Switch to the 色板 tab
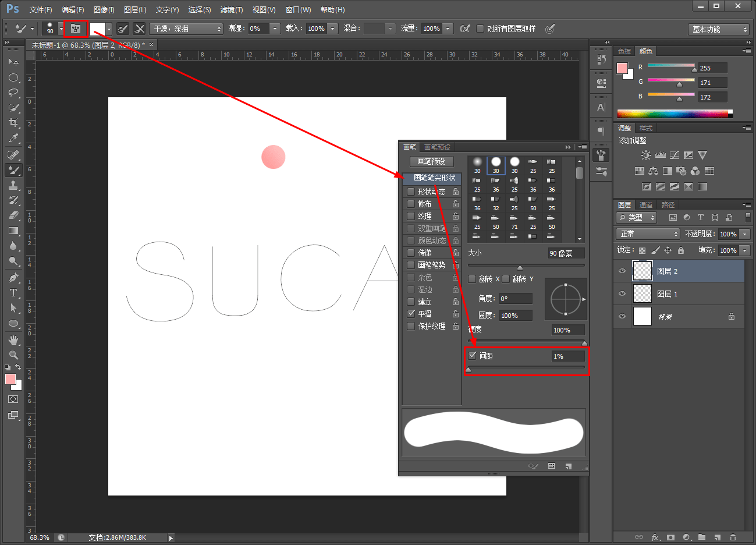Viewport: 756px width, 545px height. [624, 51]
